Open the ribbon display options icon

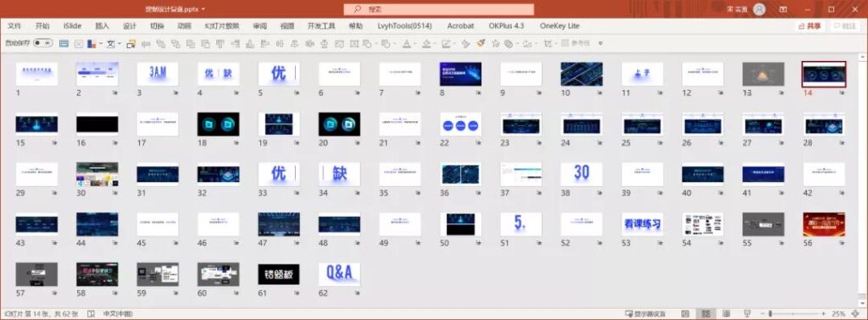coord(783,9)
